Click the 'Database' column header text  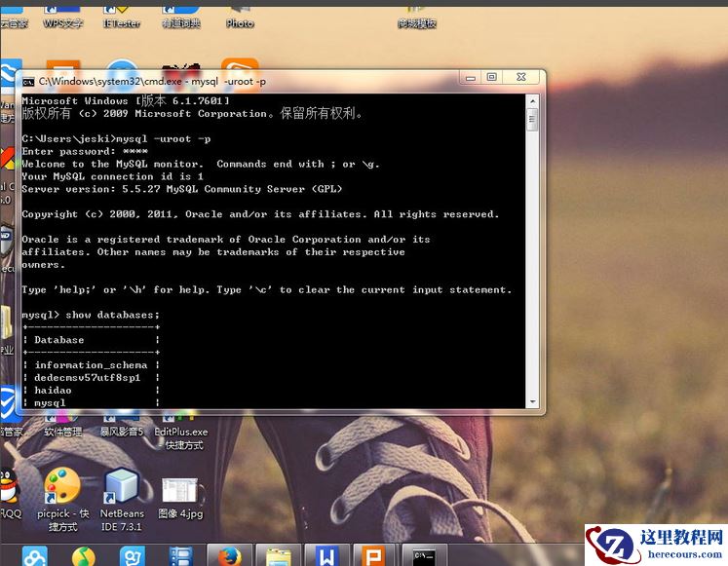(59, 340)
